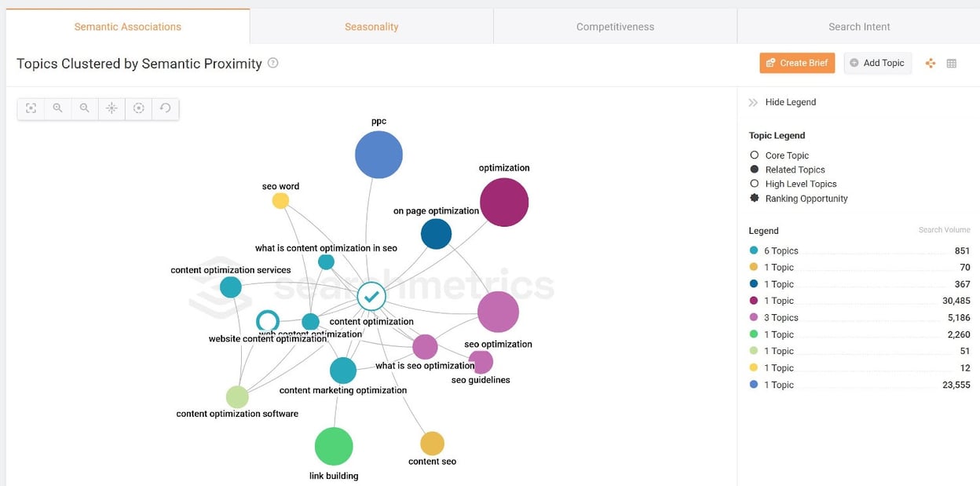This screenshot has width=980, height=486.
Task: Toggle the Core Topic legend entry
Action: click(x=755, y=155)
